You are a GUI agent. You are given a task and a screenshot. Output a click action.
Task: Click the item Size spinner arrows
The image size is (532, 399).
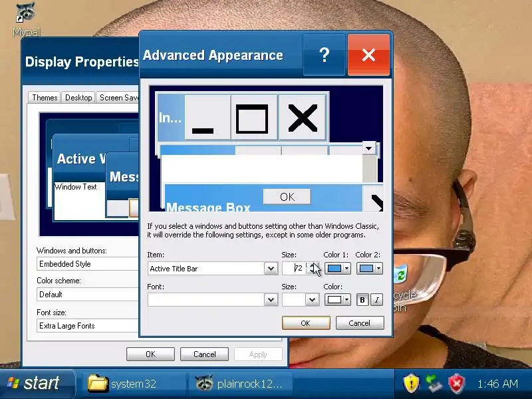click(313, 269)
